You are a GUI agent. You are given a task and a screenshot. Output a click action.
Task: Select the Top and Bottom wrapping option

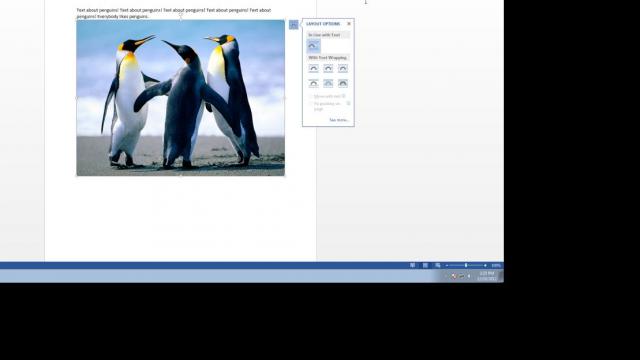point(313,83)
